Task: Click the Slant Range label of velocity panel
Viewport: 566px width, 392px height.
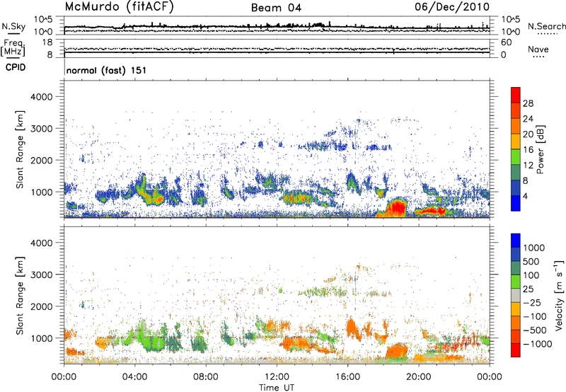Action: (20, 296)
